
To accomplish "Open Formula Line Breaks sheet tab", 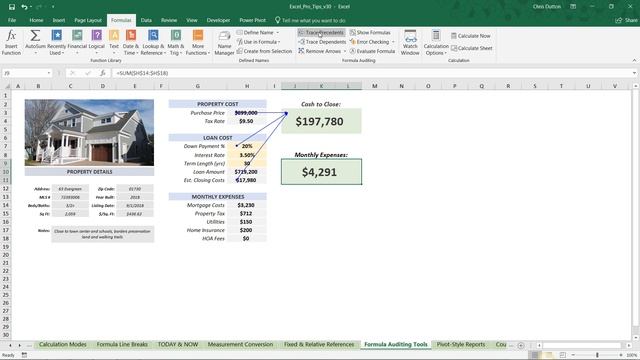I will [122, 344].
